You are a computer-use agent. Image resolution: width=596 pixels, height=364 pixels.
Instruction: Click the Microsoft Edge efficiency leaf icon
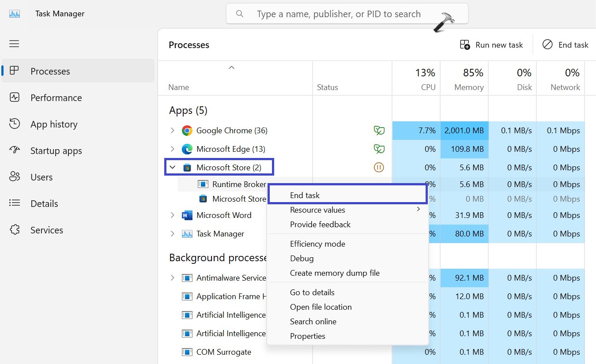379,149
